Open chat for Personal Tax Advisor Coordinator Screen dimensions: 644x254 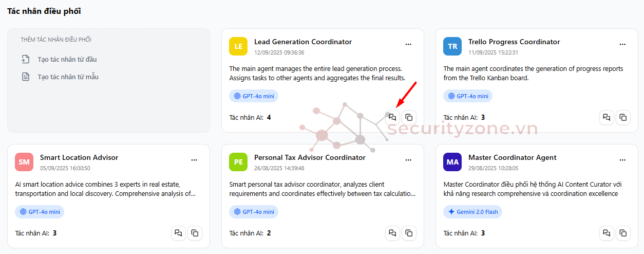392,233
